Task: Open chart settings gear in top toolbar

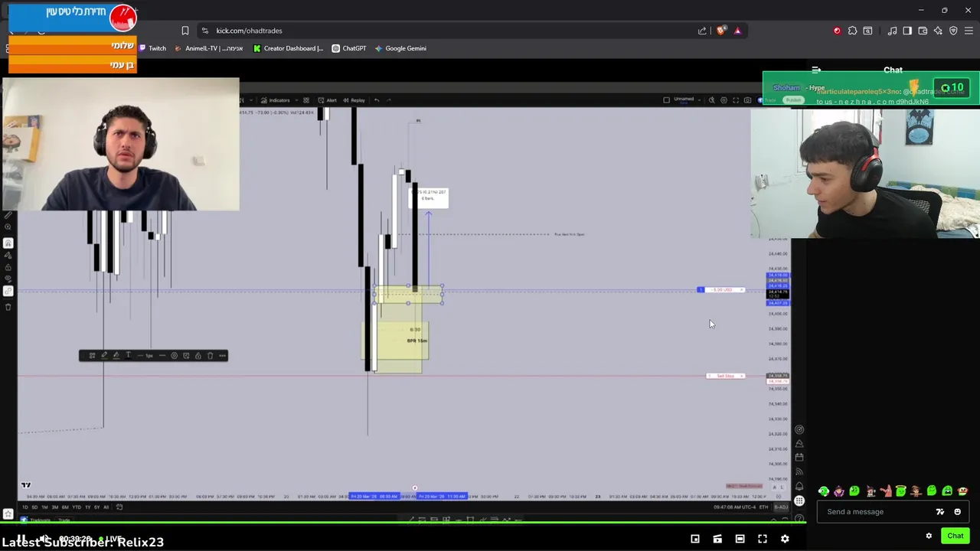Action: tap(724, 100)
